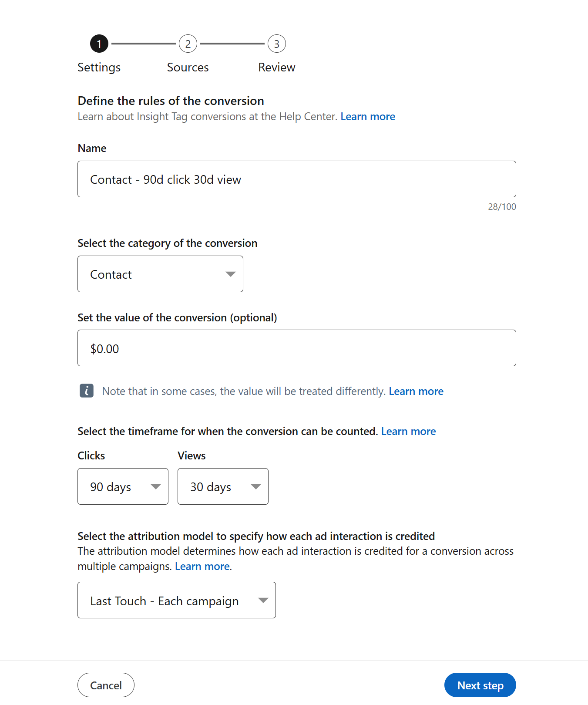
Task: Click the Review step label
Action: pos(277,67)
